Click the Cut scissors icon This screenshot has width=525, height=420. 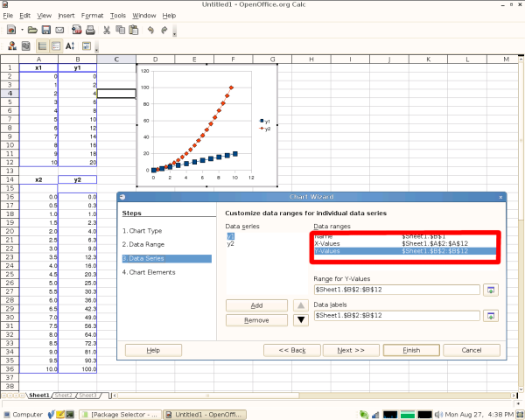[x=107, y=30]
